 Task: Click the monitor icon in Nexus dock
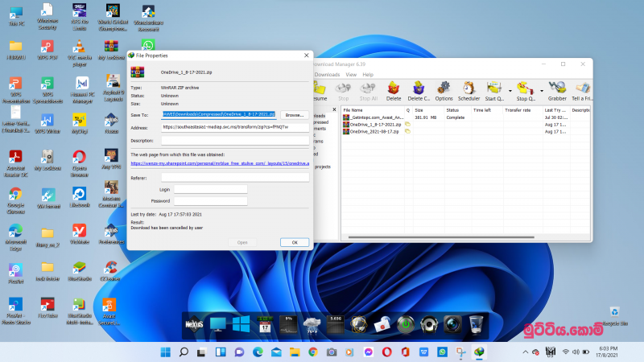tap(217, 324)
